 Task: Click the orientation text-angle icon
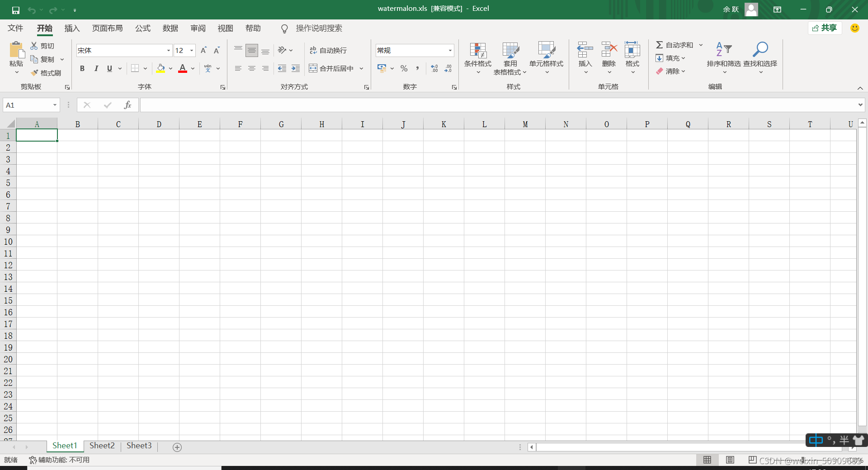[x=282, y=50]
